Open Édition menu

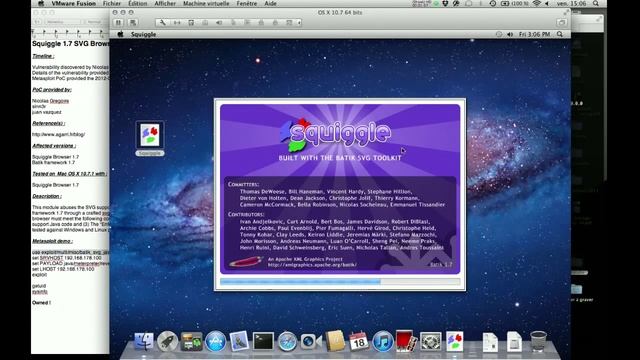click(138, 3)
